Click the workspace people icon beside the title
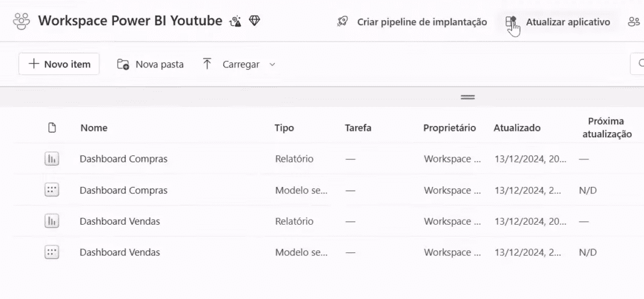 (21, 21)
